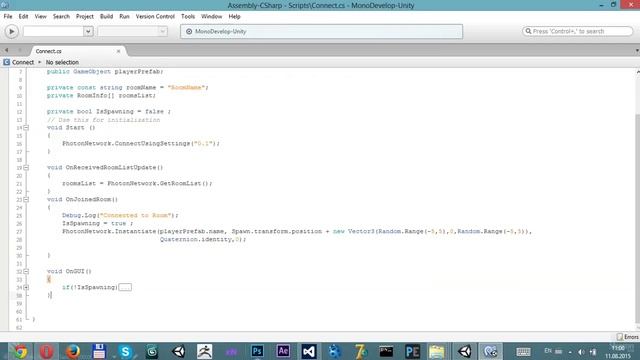Screen dimensions: 640x360
Task: Open the first Unity taskbar icon
Action: [178, 351]
